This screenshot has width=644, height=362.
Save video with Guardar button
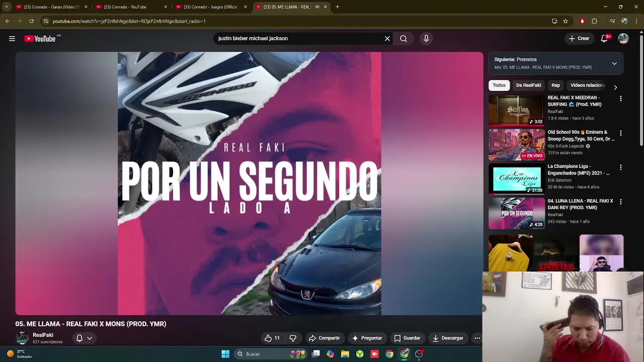tap(407, 338)
